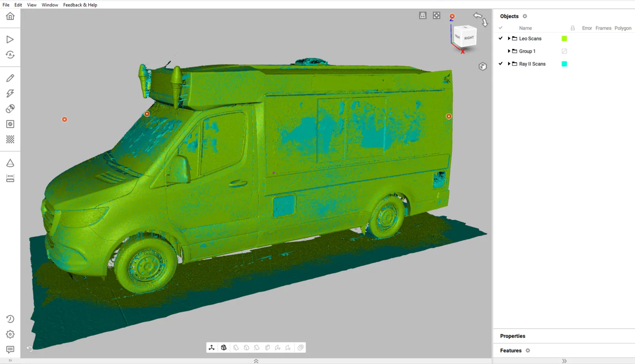Expand the Ray II Scans group
Image resolution: width=635 pixels, height=364 pixels.
509,64
